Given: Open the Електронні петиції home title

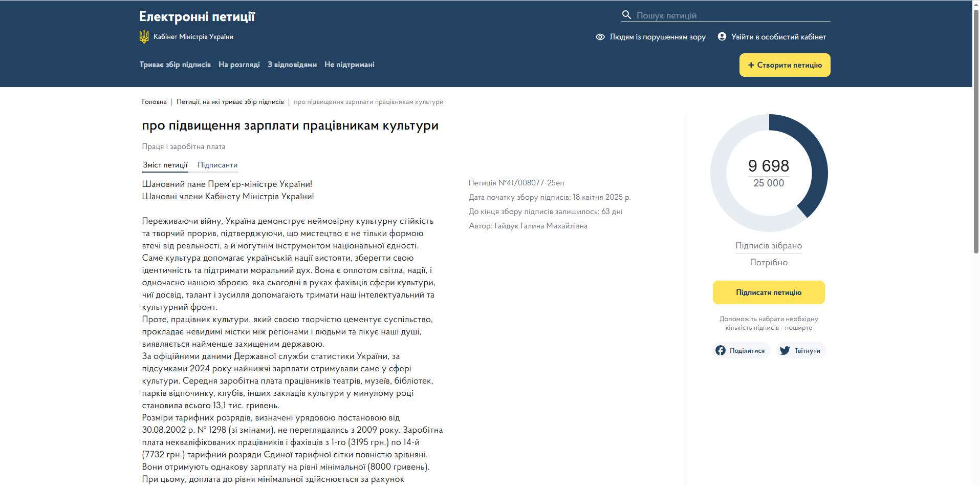Looking at the screenshot, I should (x=197, y=16).
